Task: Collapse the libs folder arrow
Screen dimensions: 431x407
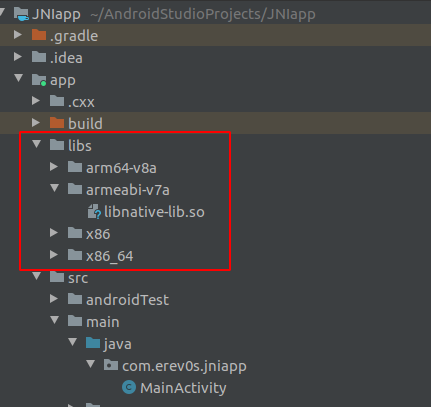Action: point(36,144)
